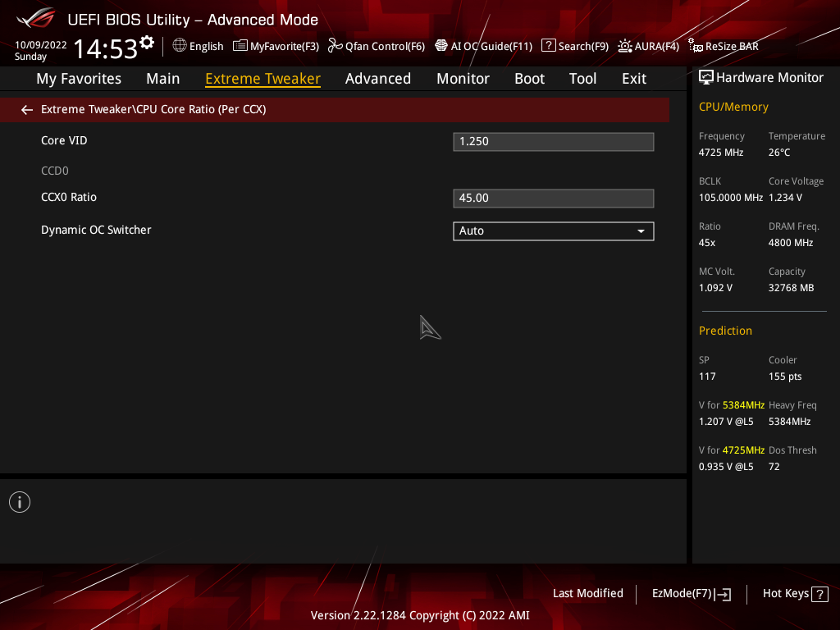Open the My Favorites tab
This screenshot has width=840, height=630.
tap(79, 79)
